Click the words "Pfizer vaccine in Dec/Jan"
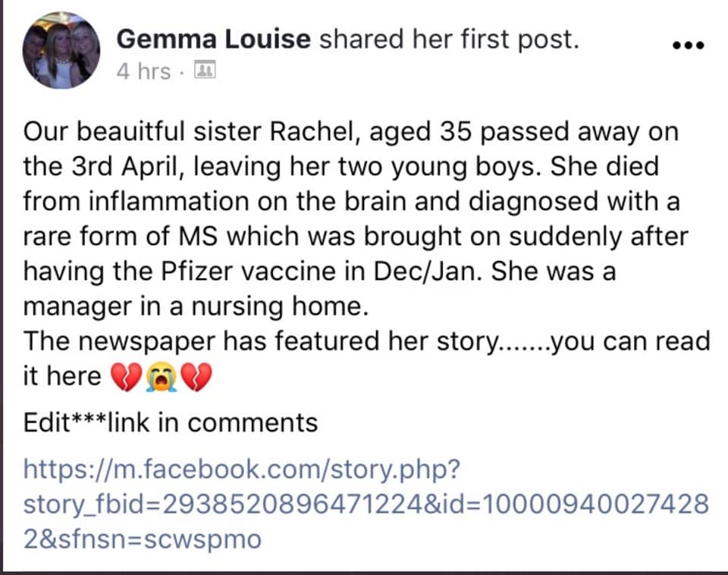 [318, 271]
